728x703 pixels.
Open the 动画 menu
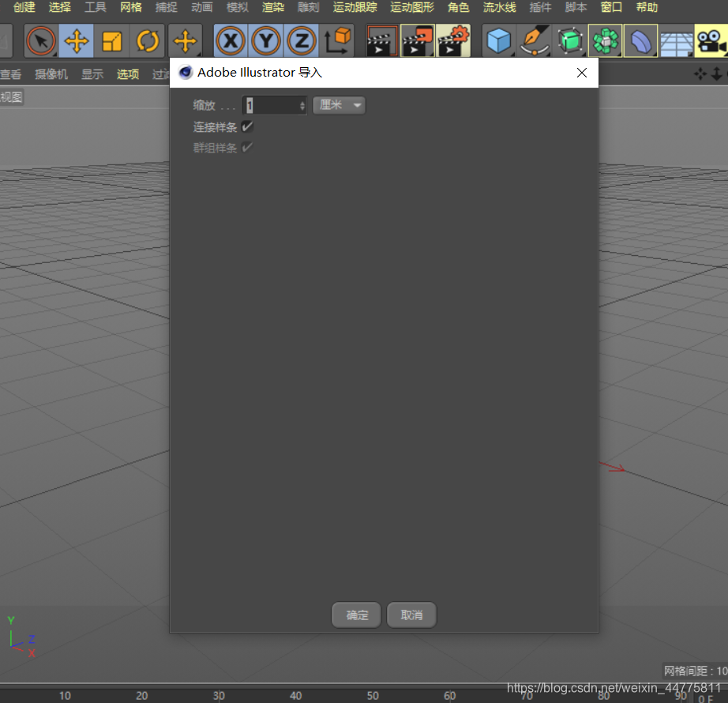pyautogui.click(x=202, y=7)
